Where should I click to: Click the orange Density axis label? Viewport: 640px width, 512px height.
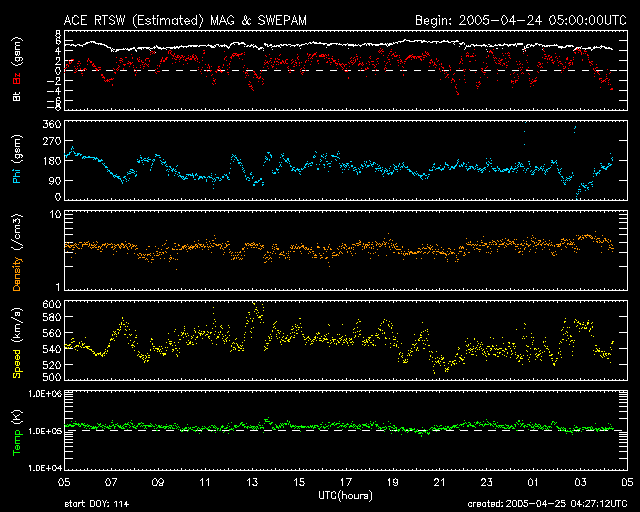click(17, 249)
